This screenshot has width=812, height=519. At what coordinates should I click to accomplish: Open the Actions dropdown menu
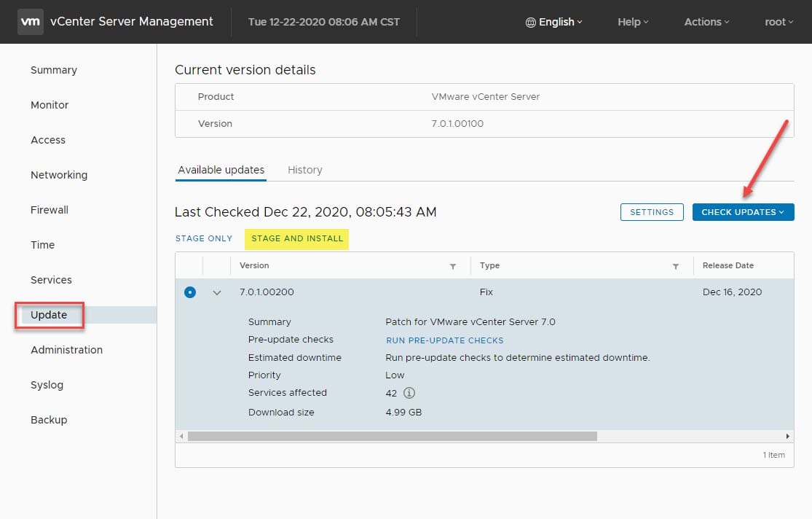pos(706,22)
